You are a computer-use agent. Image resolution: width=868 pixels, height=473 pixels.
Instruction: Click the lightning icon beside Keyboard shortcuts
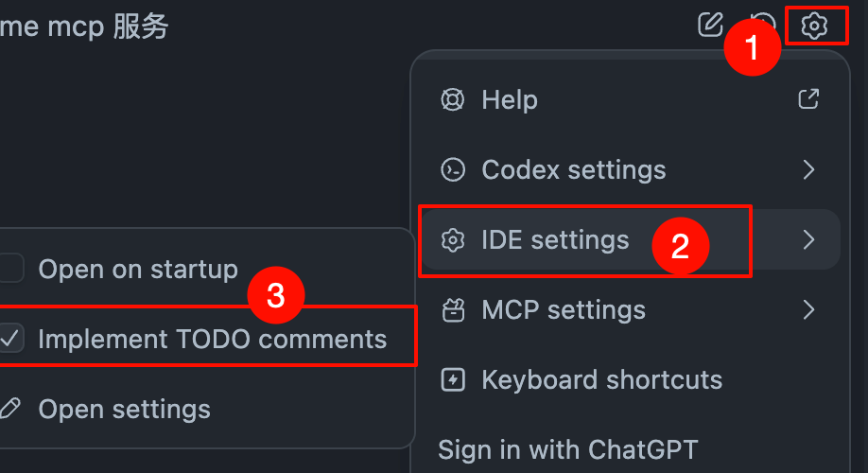click(453, 380)
